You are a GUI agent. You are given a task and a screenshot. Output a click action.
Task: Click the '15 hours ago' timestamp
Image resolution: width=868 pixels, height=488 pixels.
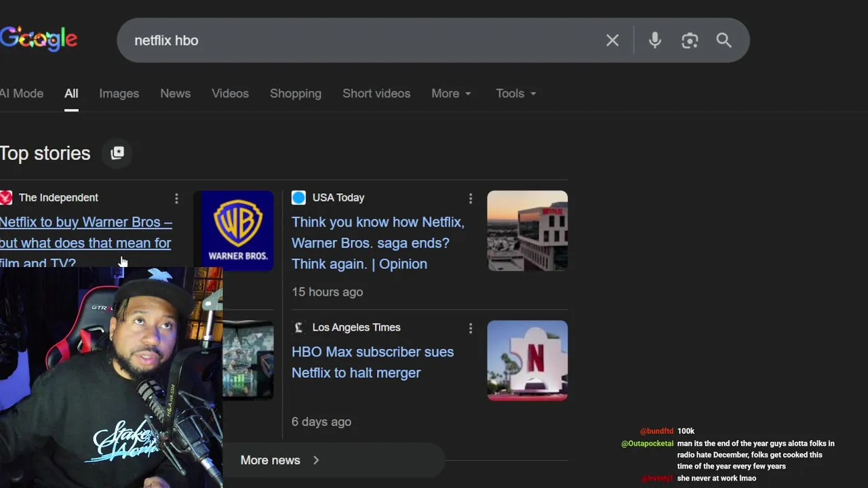(327, 292)
